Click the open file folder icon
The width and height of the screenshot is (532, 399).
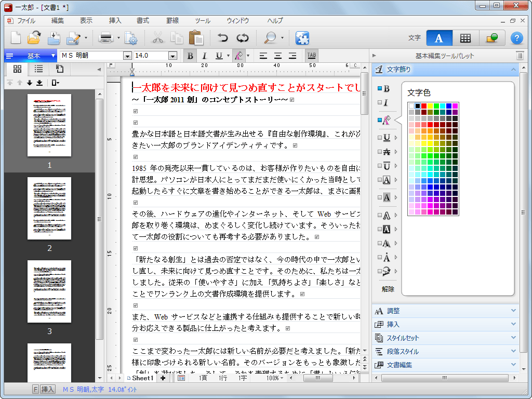pos(34,37)
